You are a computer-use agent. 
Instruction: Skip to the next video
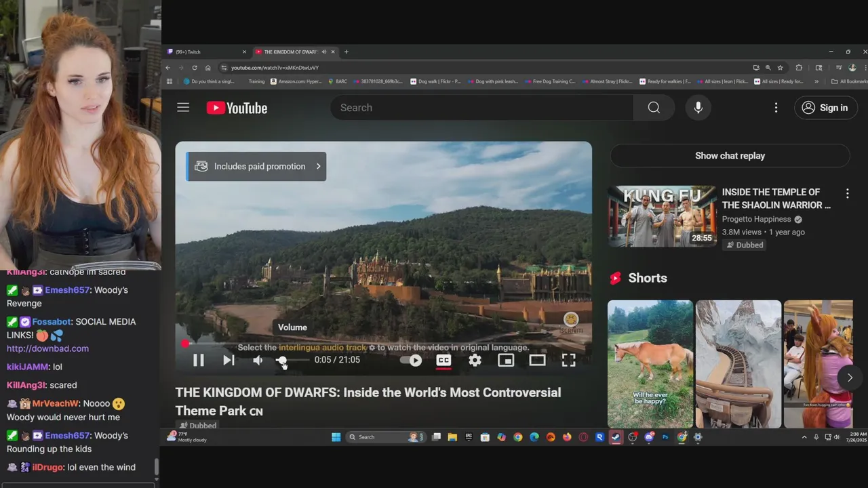pos(229,361)
